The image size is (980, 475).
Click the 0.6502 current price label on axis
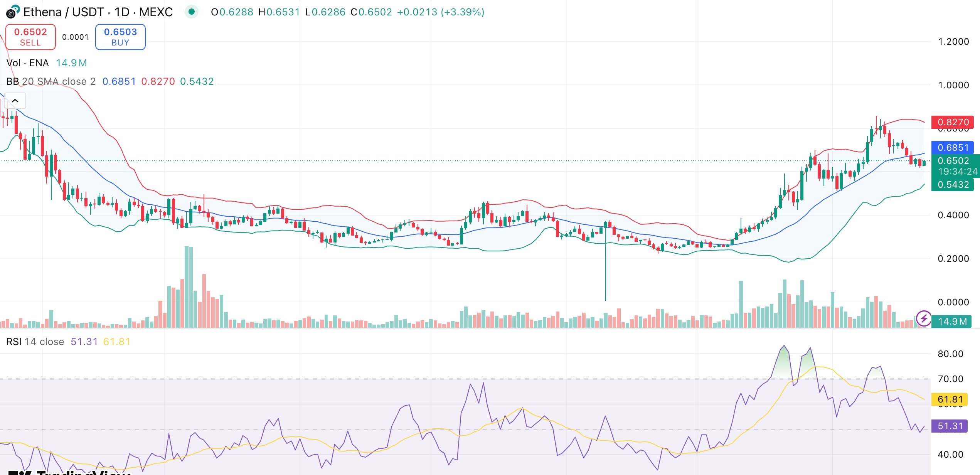[954, 161]
